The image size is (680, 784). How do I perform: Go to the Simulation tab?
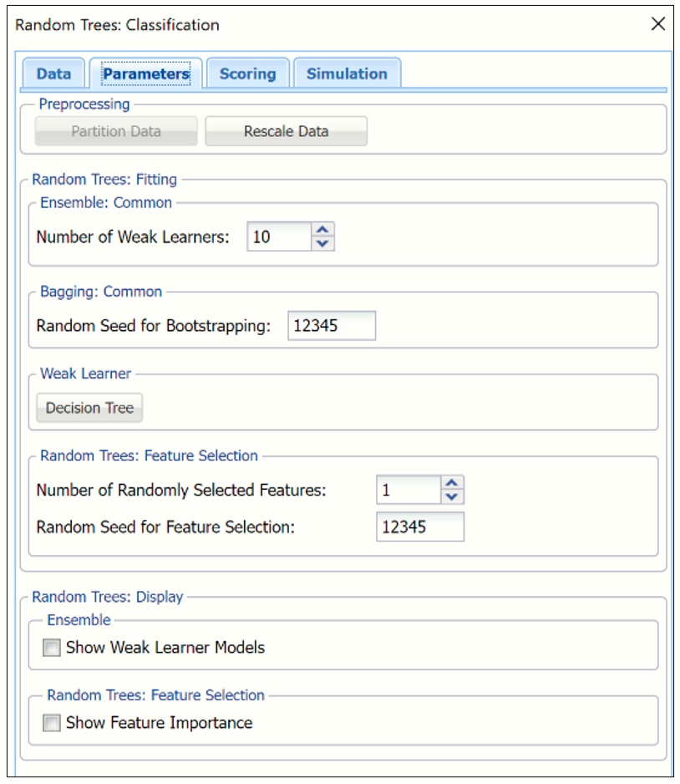pyautogui.click(x=347, y=74)
